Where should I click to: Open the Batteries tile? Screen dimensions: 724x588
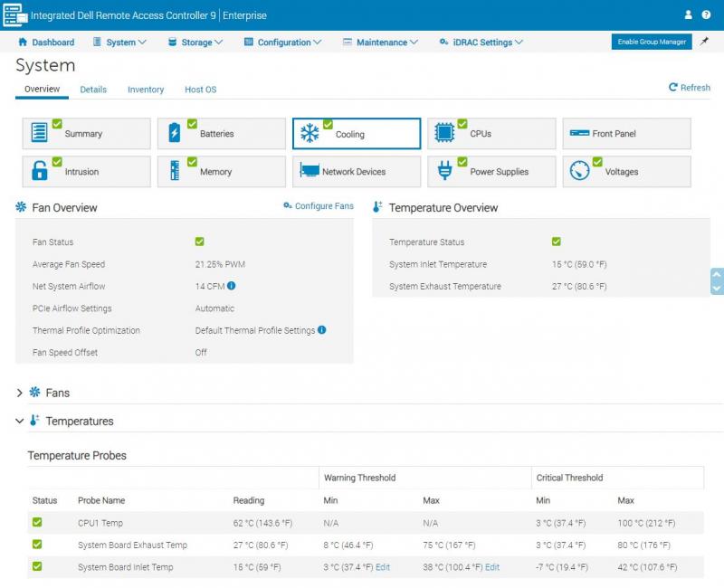pyautogui.click(x=221, y=134)
